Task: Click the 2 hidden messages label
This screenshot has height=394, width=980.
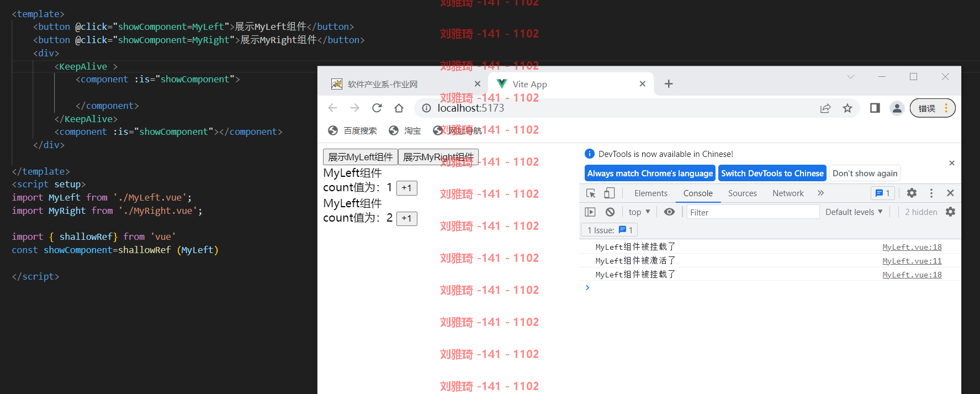Action: tap(921, 212)
